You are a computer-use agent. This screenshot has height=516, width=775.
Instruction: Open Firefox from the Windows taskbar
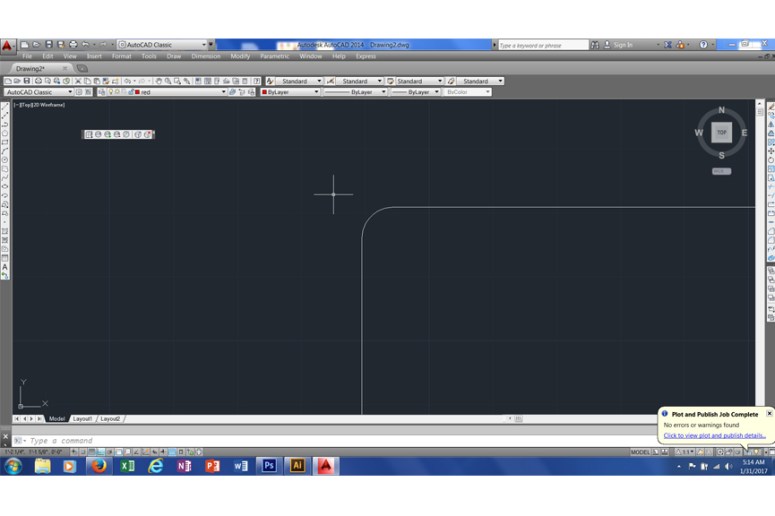coord(99,466)
